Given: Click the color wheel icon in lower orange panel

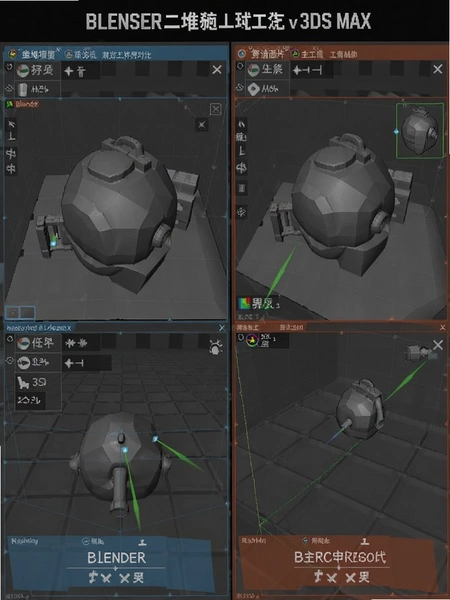Looking at the screenshot, I should coord(252,340).
